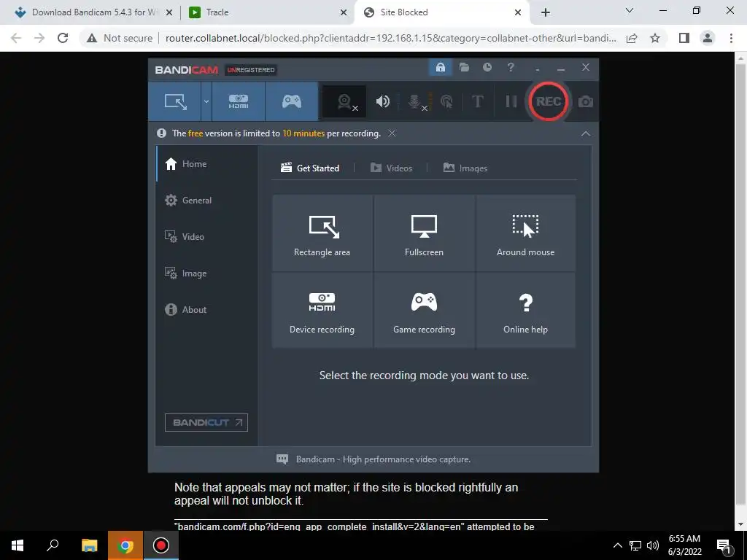Open Windows taskbar search

point(53,545)
